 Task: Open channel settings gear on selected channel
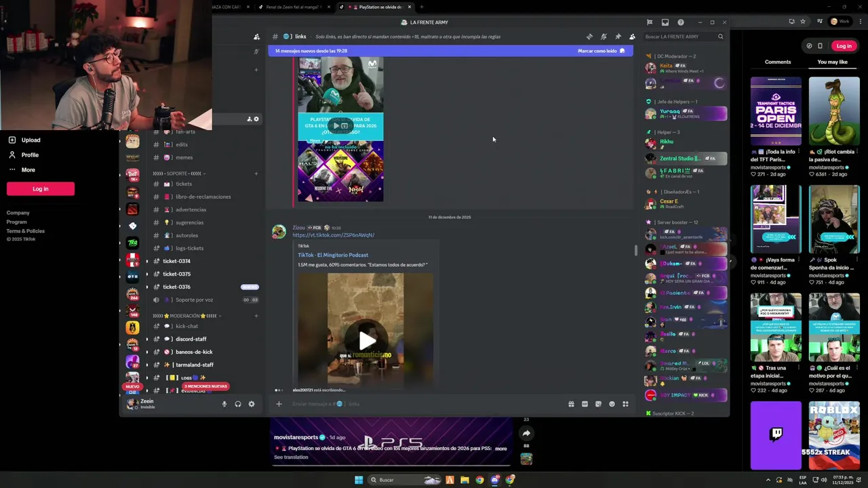point(256,119)
